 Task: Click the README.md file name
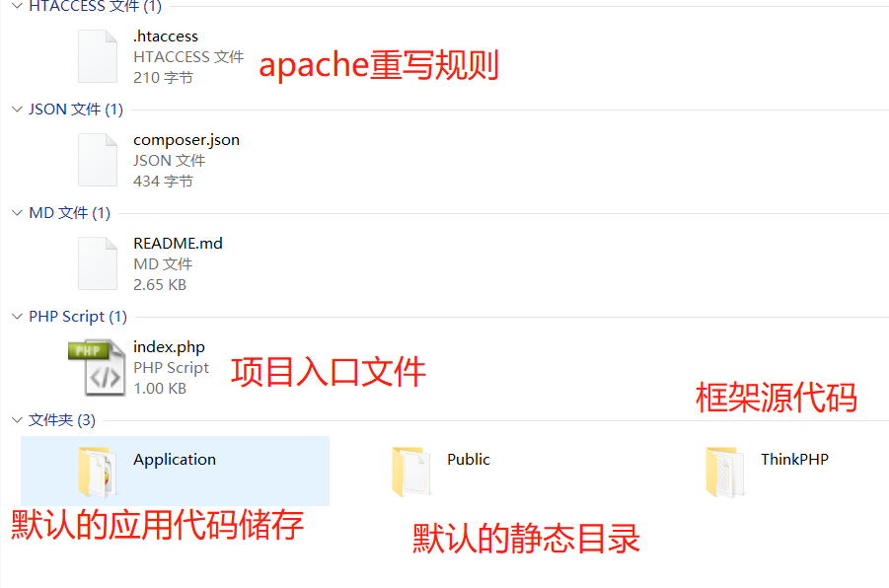[178, 244]
